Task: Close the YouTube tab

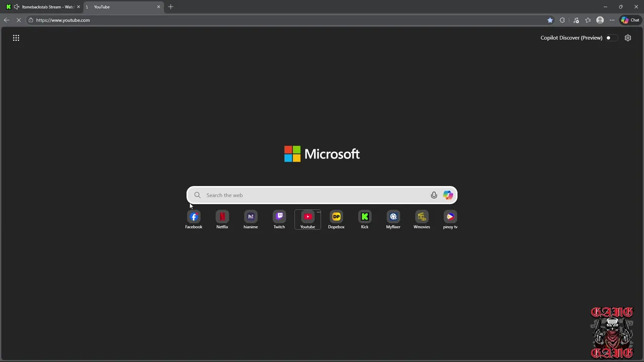Action: 158,7
